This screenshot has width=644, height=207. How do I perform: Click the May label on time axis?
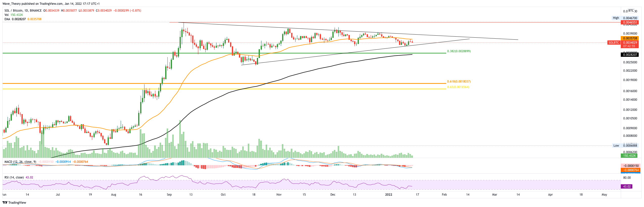click(604, 195)
